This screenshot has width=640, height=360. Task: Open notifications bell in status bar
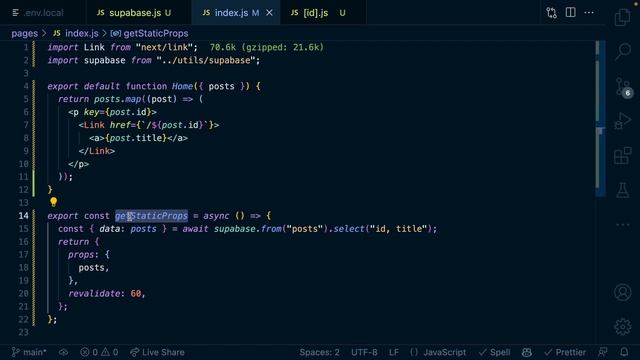click(624, 352)
